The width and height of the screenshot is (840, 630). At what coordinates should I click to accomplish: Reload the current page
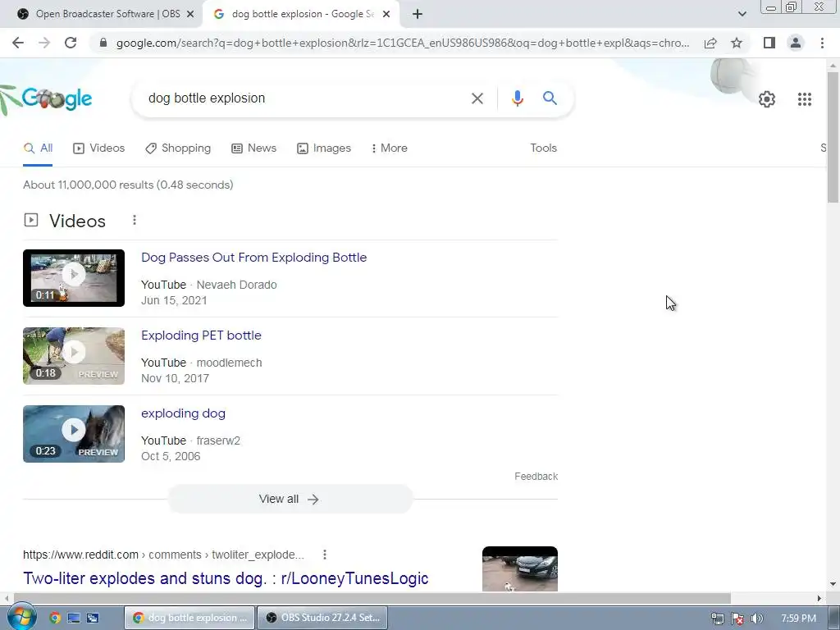click(x=71, y=43)
